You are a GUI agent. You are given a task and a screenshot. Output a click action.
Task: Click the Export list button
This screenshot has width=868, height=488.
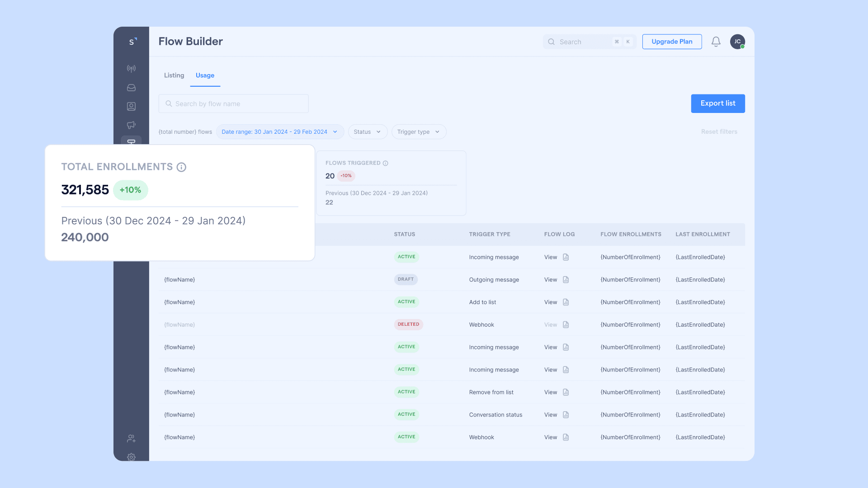click(x=718, y=103)
